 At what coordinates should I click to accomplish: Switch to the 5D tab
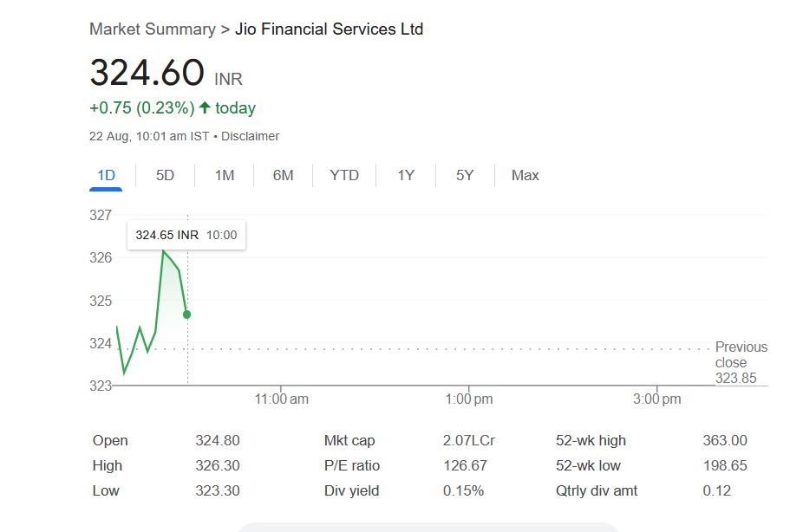click(x=165, y=175)
